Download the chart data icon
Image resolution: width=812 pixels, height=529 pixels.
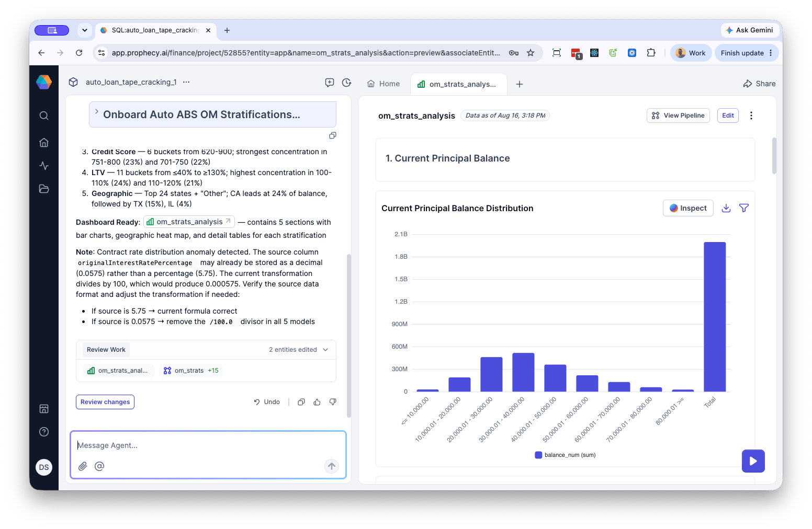(726, 208)
